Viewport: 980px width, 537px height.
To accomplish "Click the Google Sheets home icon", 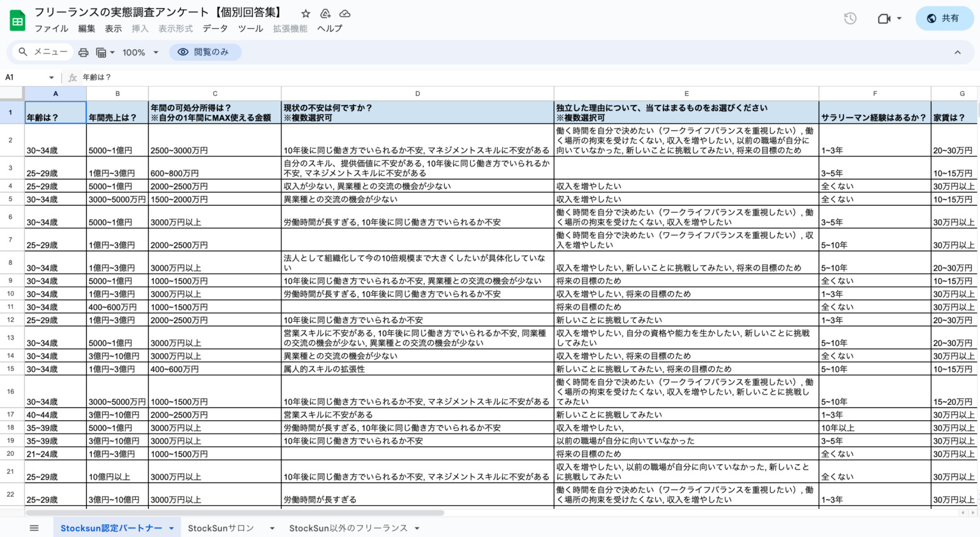I will coord(17,20).
